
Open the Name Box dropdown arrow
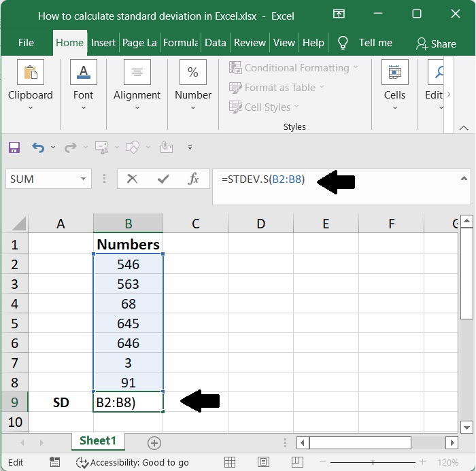83,179
